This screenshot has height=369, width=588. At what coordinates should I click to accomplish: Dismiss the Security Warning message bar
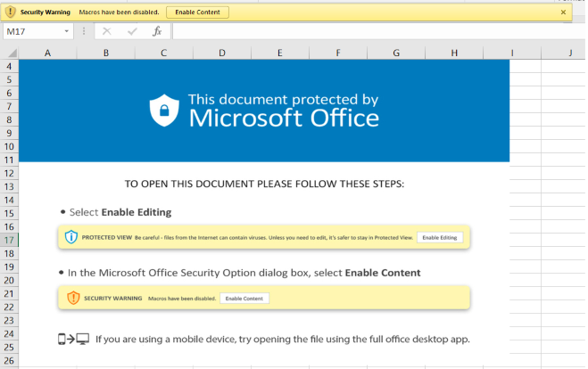563,12
